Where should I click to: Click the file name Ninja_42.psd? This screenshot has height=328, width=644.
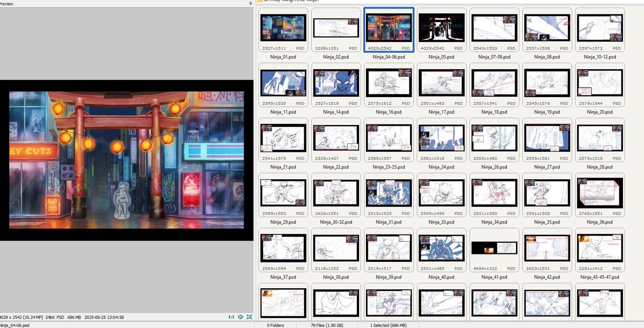click(x=547, y=277)
